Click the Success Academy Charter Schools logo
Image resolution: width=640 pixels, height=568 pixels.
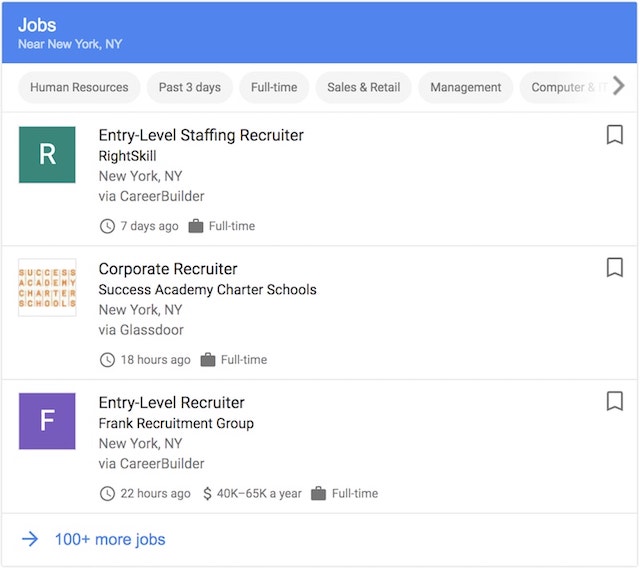coord(47,288)
